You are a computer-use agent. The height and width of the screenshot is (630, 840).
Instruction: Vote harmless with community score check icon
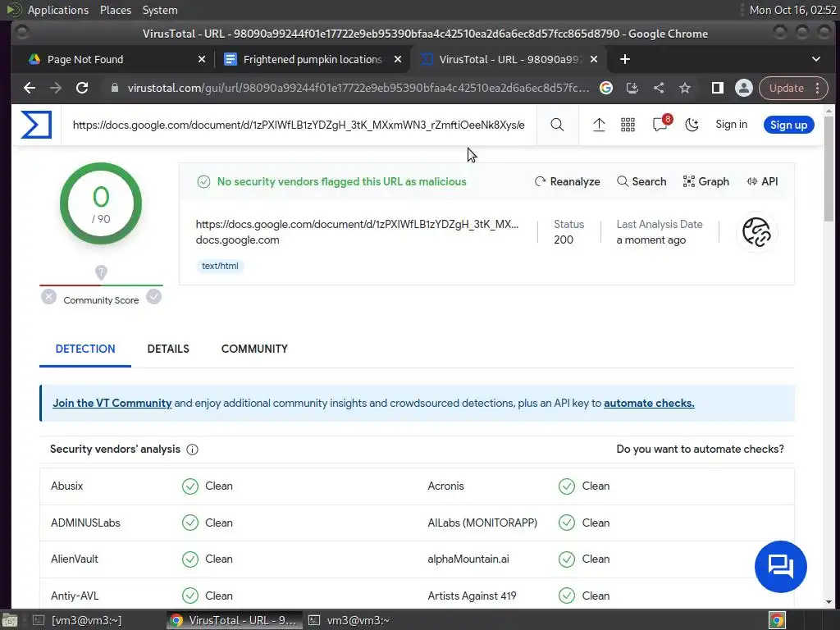point(153,296)
